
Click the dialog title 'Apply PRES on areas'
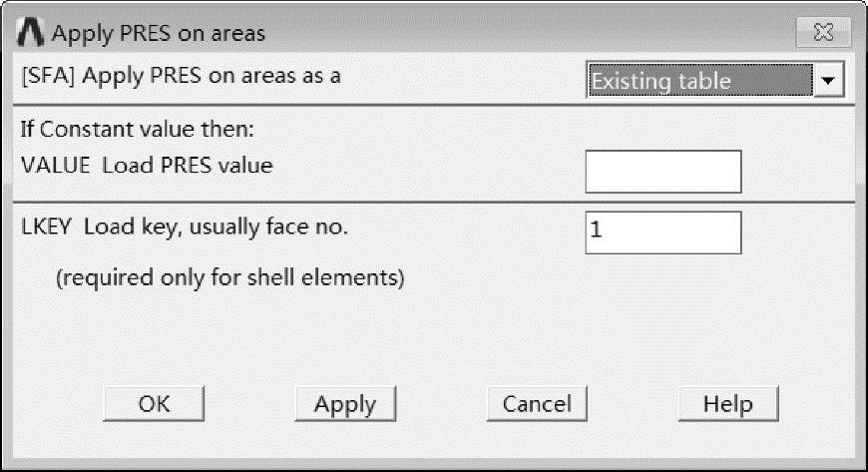(159, 33)
